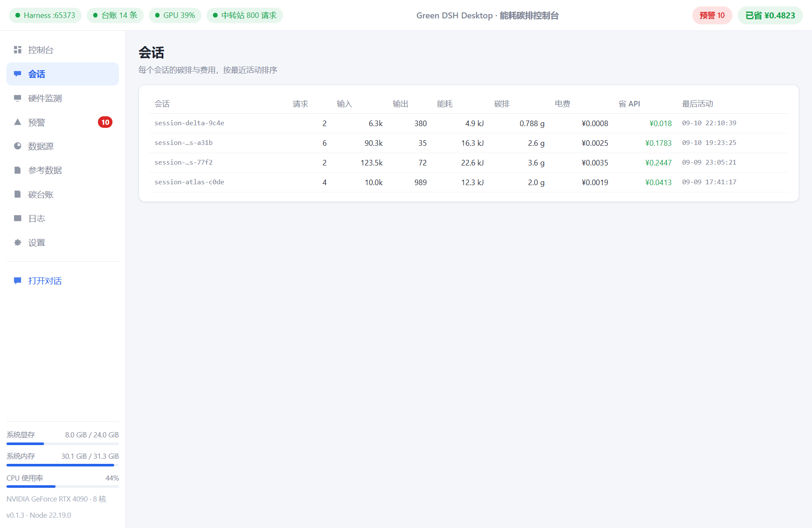The width and height of the screenshot is (812, 528).
Task: Open the 参考数据 document icon
Action: pyautogui.click(x=18, y=170)
